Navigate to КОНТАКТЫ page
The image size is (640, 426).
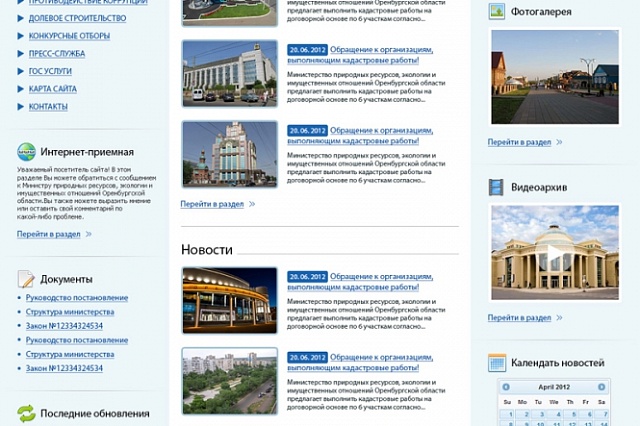click(48, 106)
